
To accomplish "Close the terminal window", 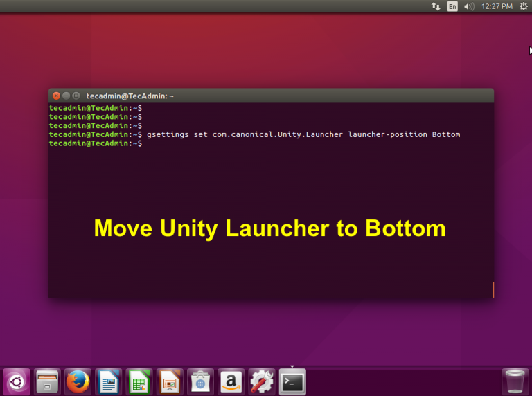I will point(56,96).
